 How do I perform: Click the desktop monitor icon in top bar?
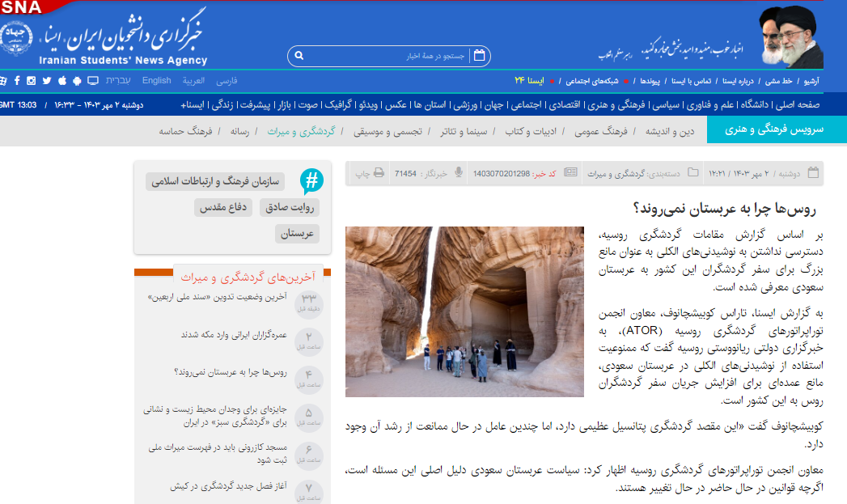point(93,80)
